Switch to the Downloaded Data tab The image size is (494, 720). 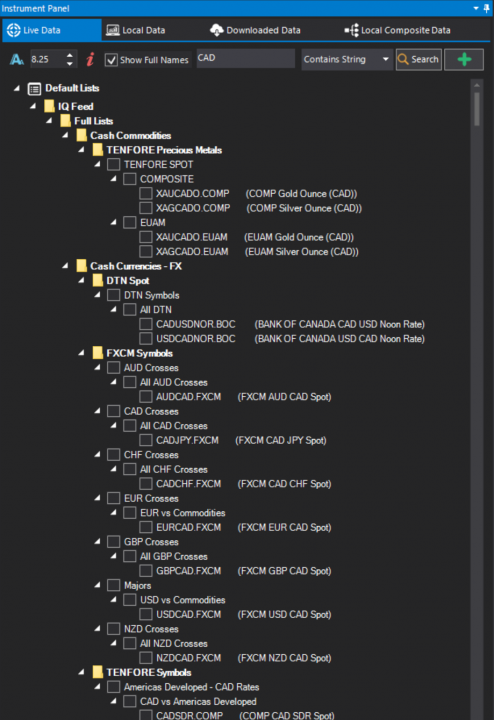(x=255, y=30)
